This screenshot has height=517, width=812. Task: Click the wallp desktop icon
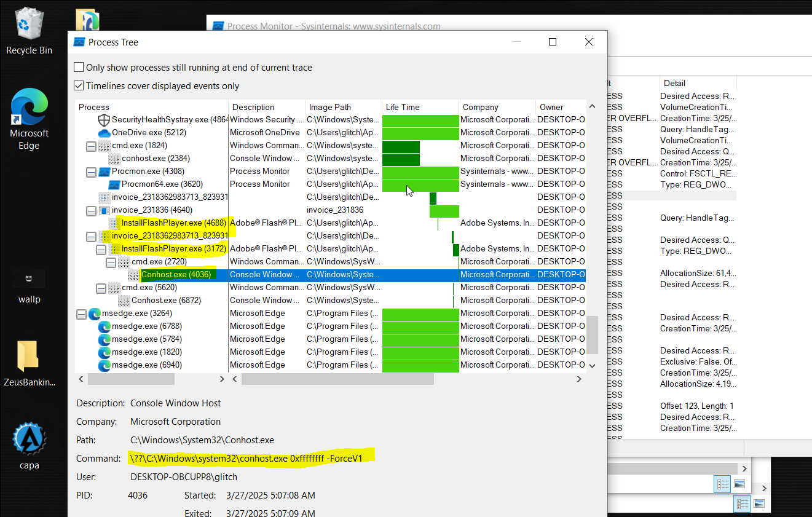pos(29,280)
